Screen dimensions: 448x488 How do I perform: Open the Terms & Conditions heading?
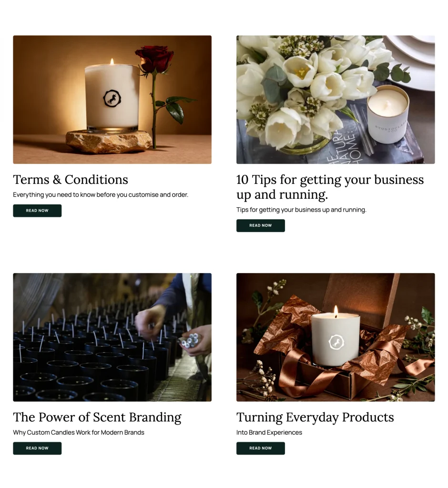click(71, 180)
